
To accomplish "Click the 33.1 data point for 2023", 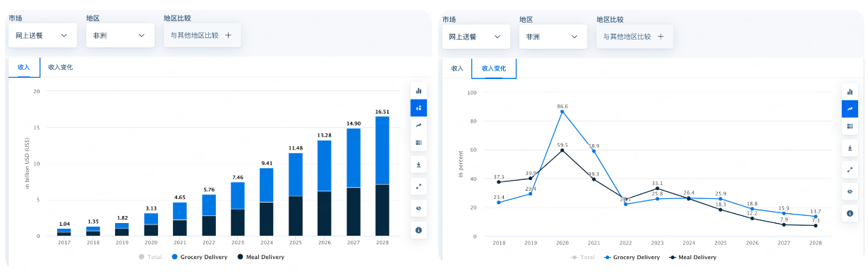I will (x=657, y=188).
